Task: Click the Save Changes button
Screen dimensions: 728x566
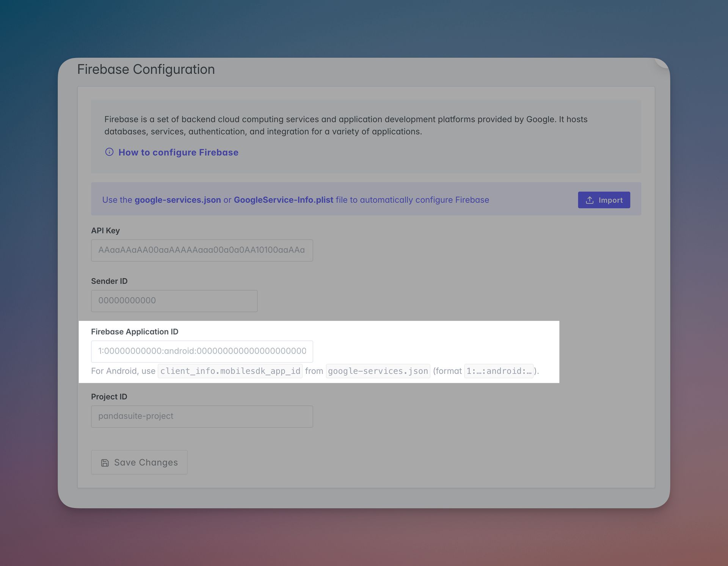Action: [x=139, y=462]
